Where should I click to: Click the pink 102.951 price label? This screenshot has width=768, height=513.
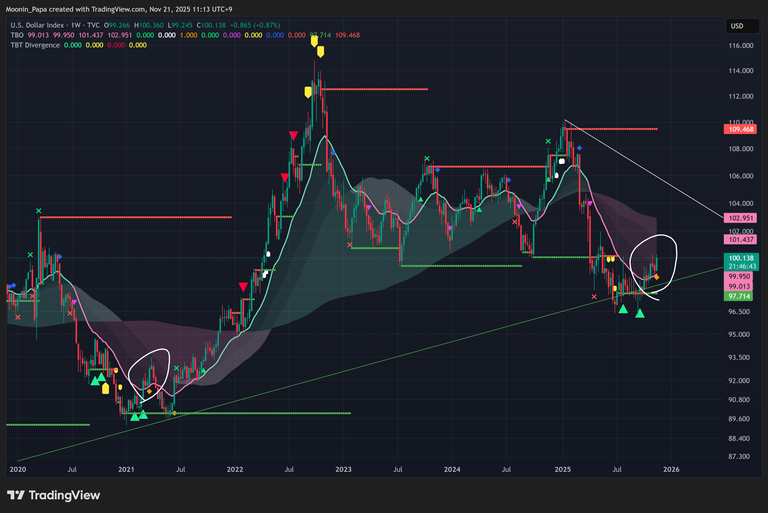point(741,218)
